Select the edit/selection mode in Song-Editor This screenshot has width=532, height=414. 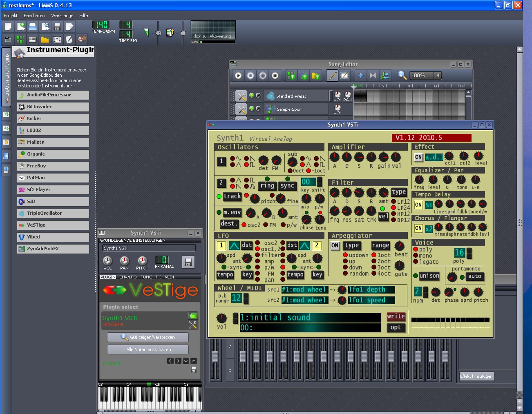(345, 76)
